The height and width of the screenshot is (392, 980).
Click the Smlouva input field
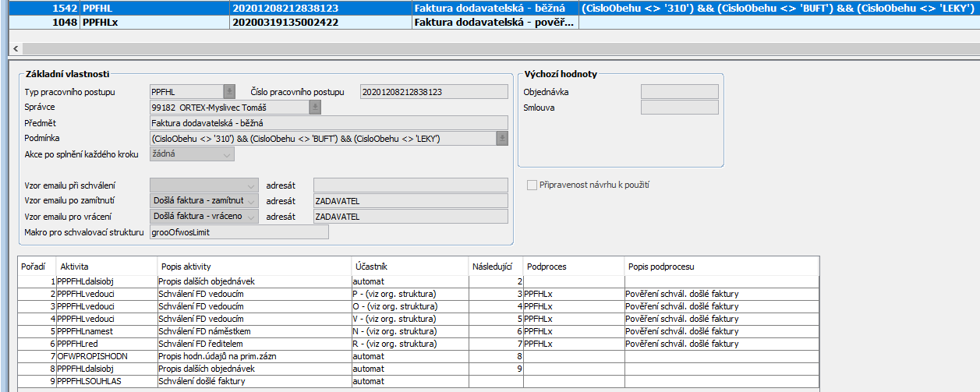pyautogui.click(x=679, y=108)
